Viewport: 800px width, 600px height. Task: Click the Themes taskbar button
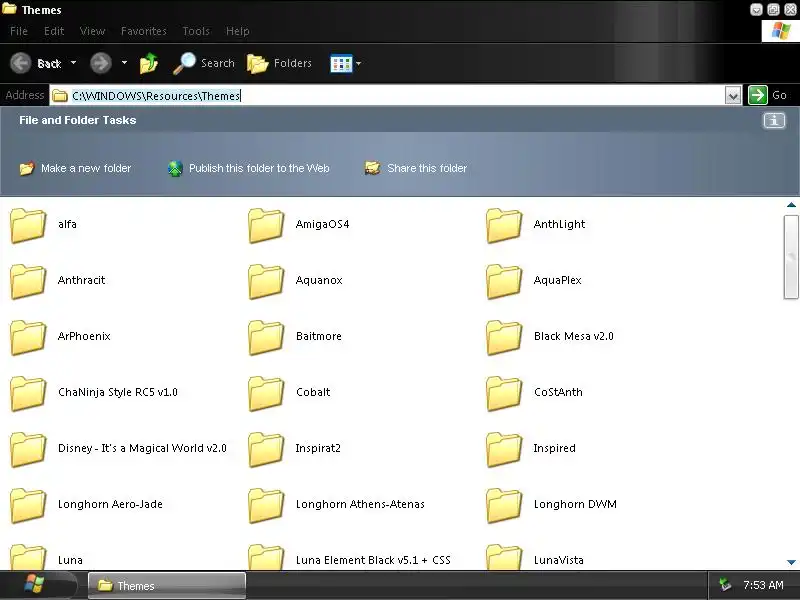click(167, 585)
